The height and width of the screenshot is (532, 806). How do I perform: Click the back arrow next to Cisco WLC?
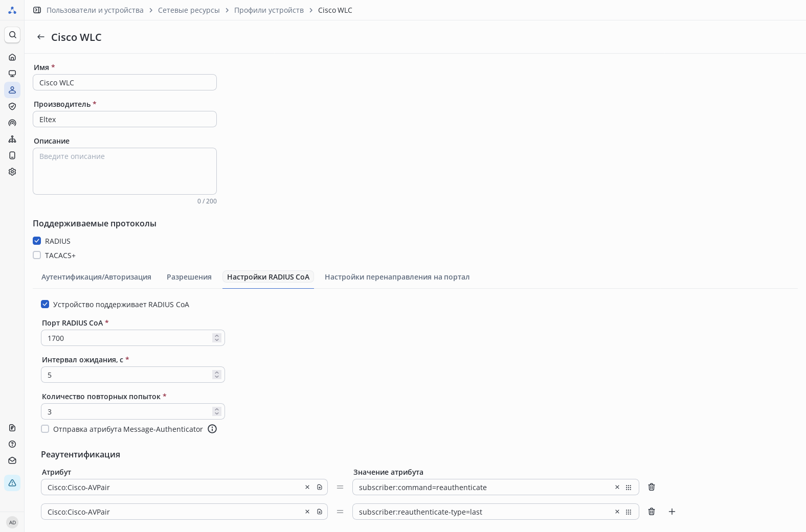(41, 37)
